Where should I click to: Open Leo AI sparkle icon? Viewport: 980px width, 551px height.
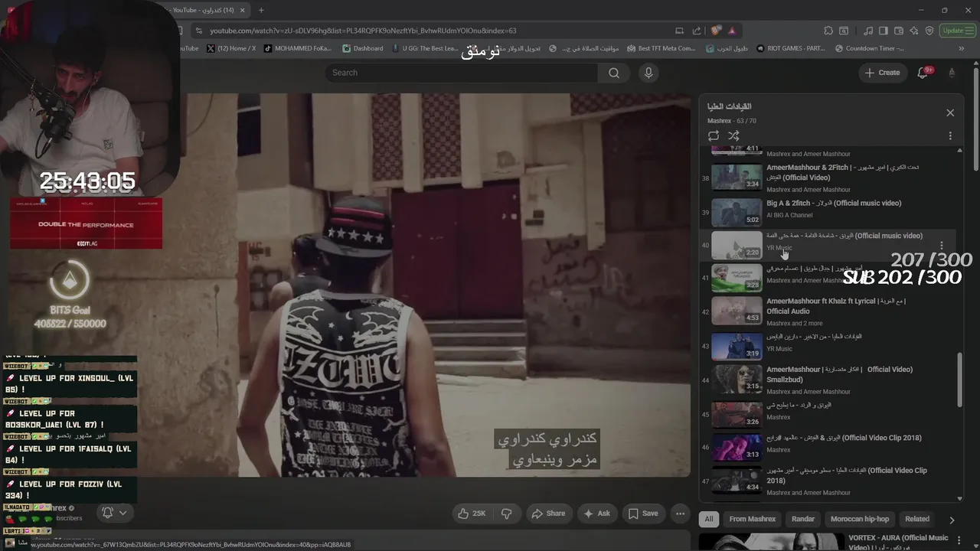click(914, 31)
